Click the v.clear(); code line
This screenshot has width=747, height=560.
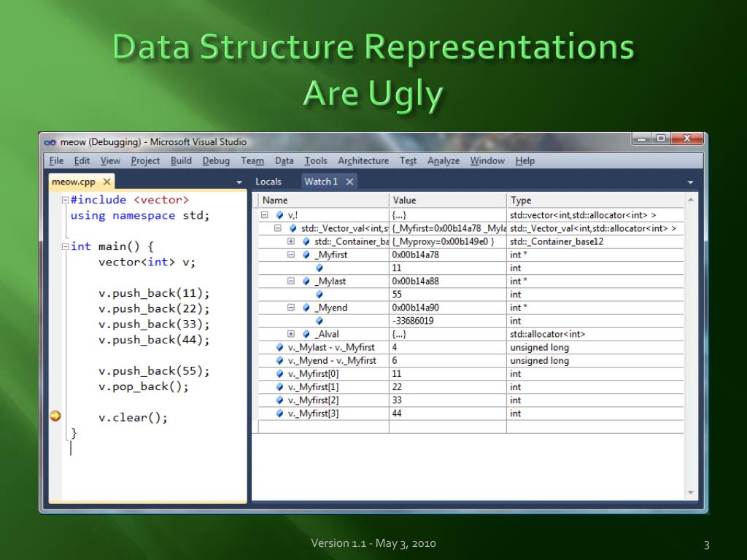(133, 418)
